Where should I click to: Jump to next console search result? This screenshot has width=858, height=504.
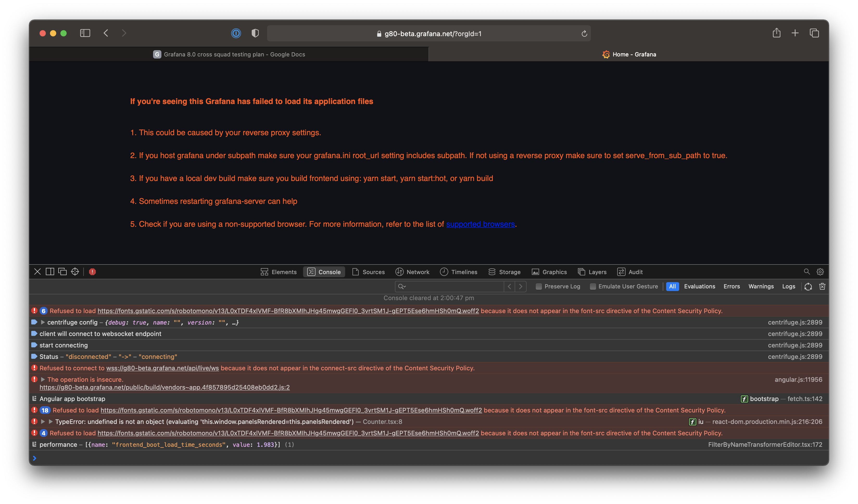click(x=521, y=286)
